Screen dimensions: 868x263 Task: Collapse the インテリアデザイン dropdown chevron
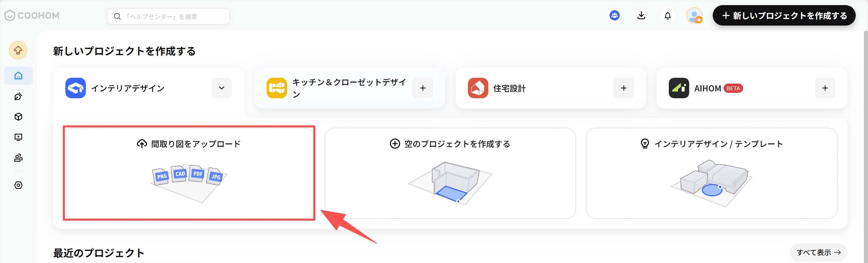(x=222, y=88)
